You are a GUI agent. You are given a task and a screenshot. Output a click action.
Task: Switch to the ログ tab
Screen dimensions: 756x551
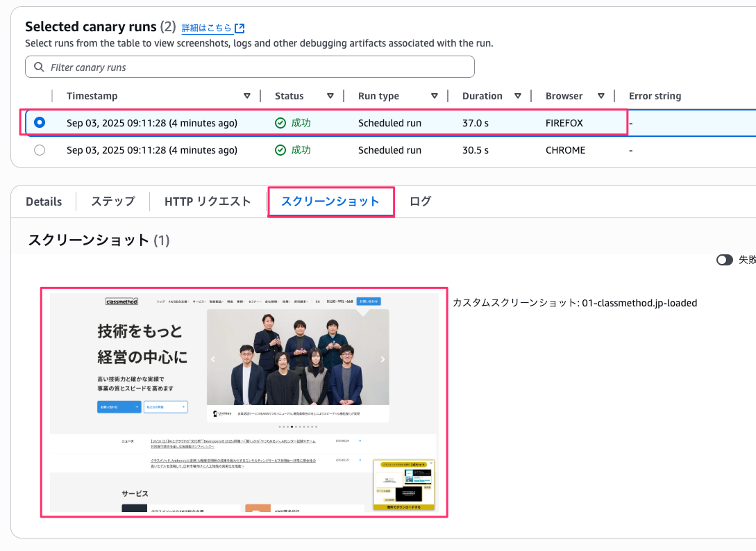pyautogui.click(x=421, y=202)
